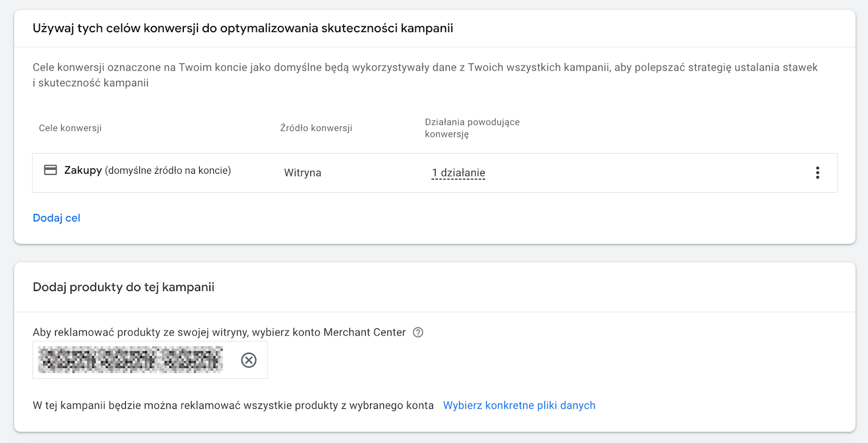The width and height of the screenshot is (868, 443).
Task: Open the help tooltip beside Merchant Center
Action: coord(418,332)
